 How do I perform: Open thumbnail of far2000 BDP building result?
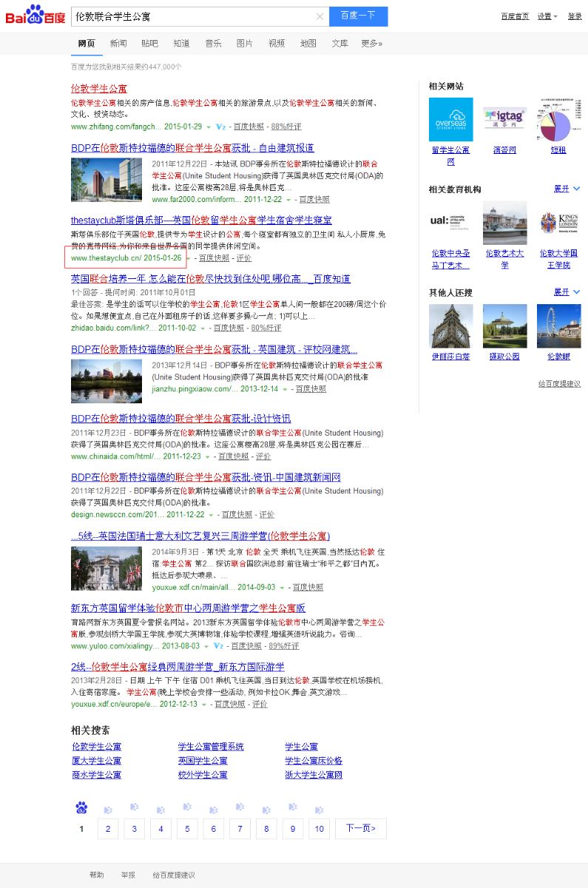pyautogui.click(x=107, y=180)
